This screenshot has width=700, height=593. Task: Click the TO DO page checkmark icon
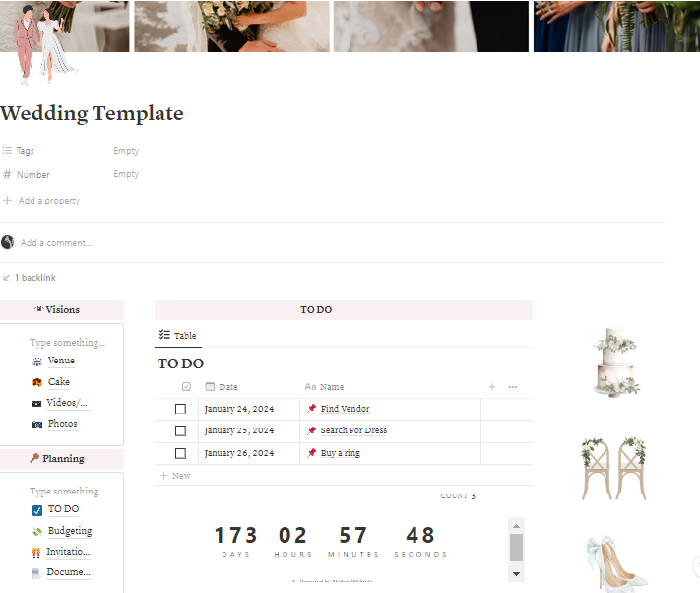[37, 510]
